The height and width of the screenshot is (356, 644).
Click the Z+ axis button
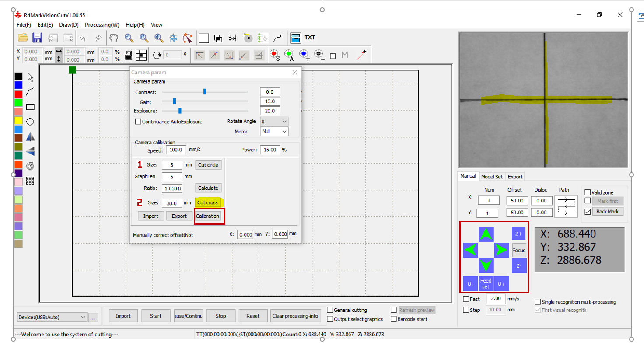tap(518, 234)
